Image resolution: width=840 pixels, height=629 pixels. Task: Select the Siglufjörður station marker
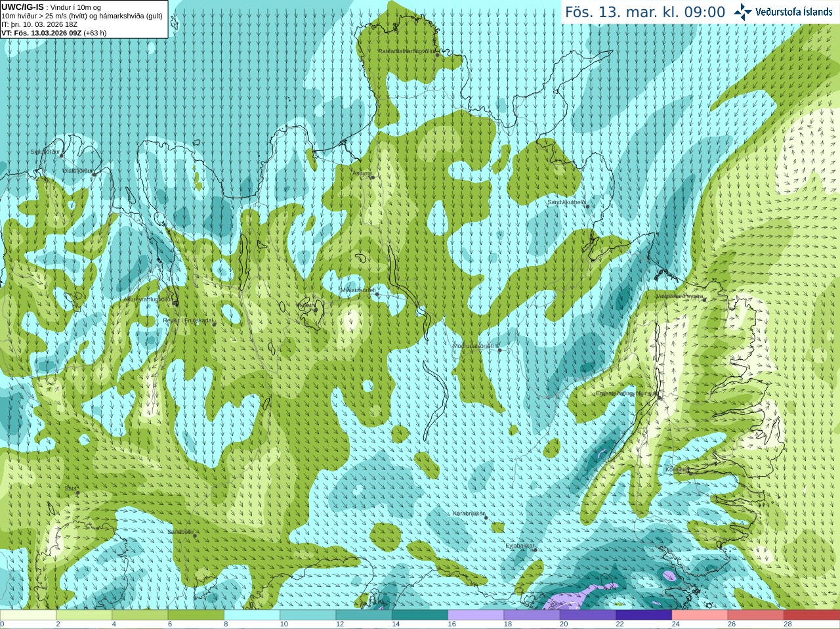62,155
